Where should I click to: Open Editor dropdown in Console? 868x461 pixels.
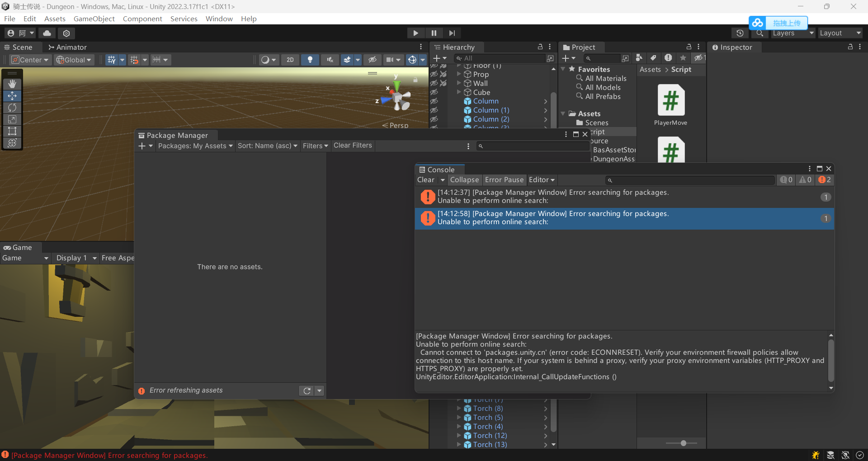(542, 180)
